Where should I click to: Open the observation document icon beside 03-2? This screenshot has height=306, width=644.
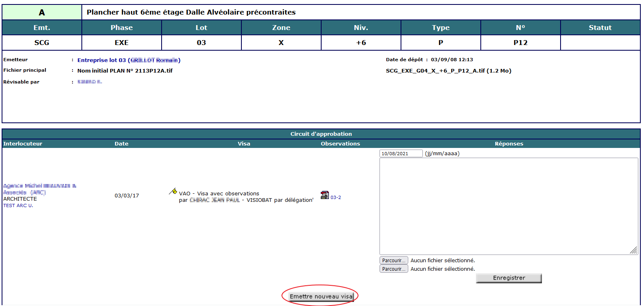(x=324, y=195)
